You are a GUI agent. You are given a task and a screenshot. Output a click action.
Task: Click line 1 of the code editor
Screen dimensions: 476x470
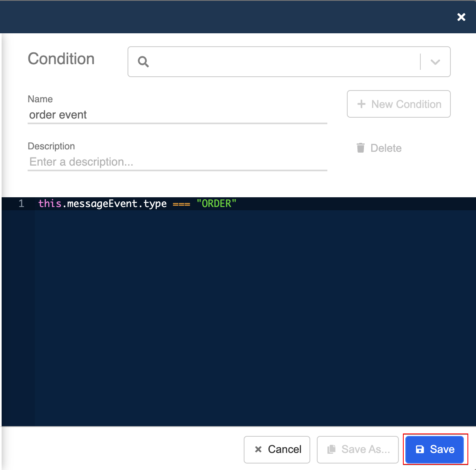click(x=138, y=203)
